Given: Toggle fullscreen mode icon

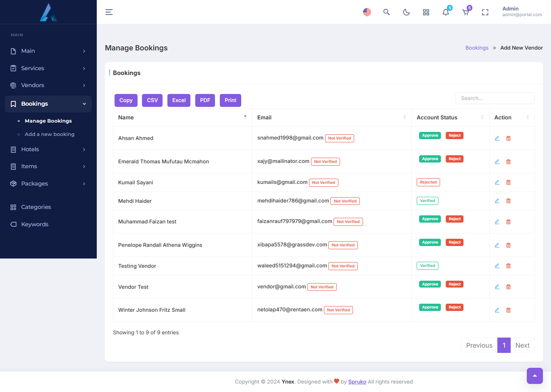Looking at the screenshot, I should (x=485, y=13).
